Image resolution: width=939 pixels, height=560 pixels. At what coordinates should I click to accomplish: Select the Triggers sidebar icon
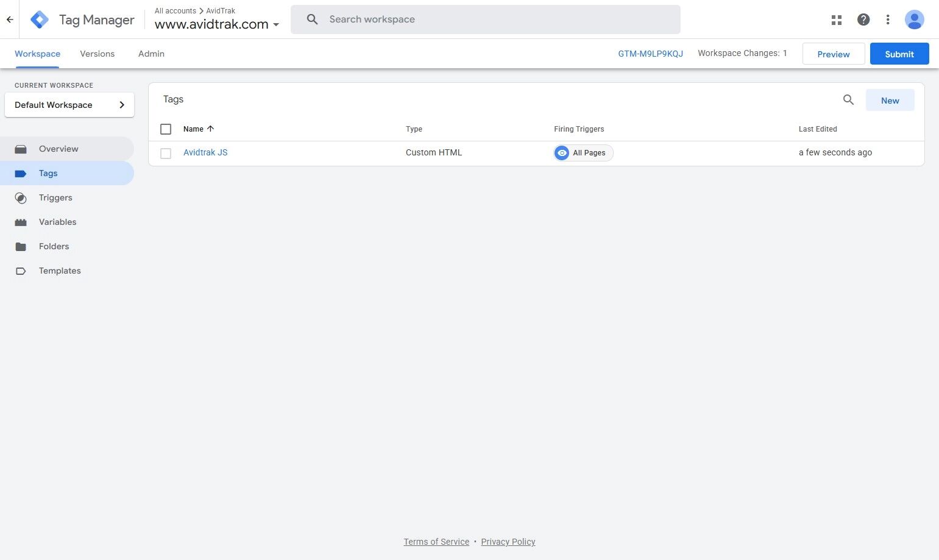pos(21,197)
